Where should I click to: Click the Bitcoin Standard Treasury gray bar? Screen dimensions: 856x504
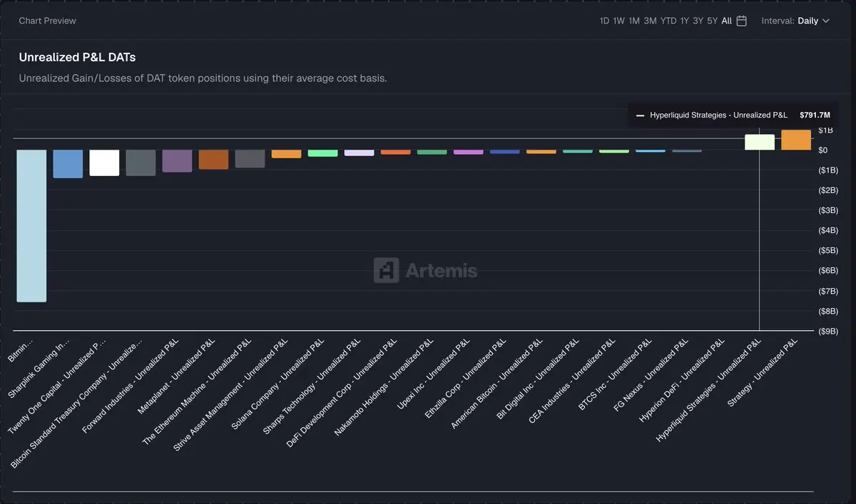(141, 163)
